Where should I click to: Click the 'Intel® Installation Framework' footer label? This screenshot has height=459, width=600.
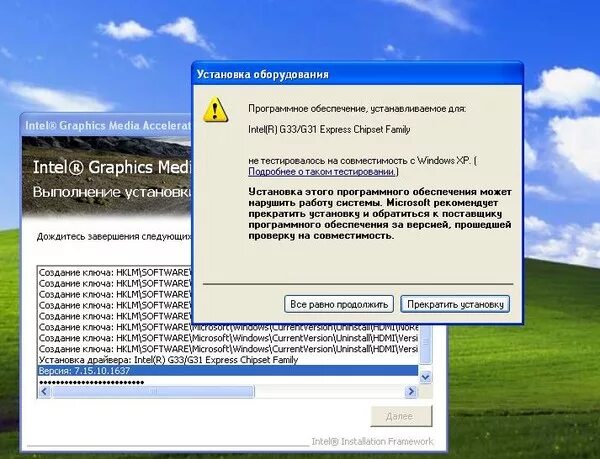click(x=372, y=441)
